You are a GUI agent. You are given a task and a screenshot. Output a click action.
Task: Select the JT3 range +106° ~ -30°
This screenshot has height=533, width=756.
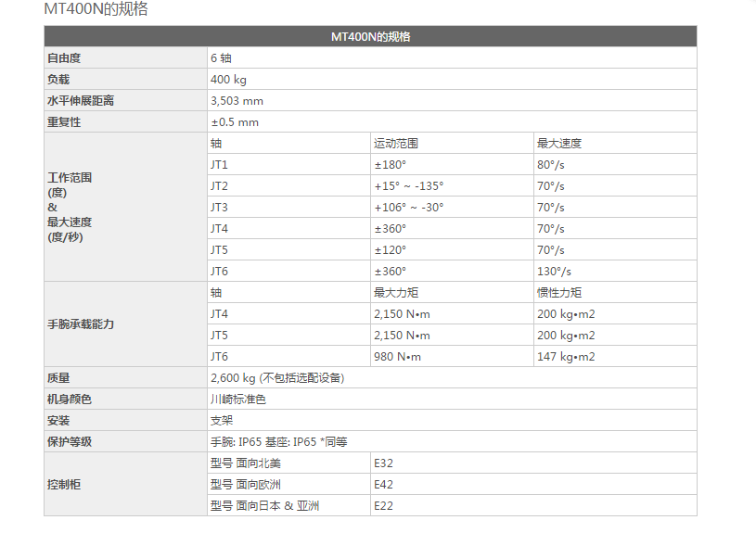408,208
